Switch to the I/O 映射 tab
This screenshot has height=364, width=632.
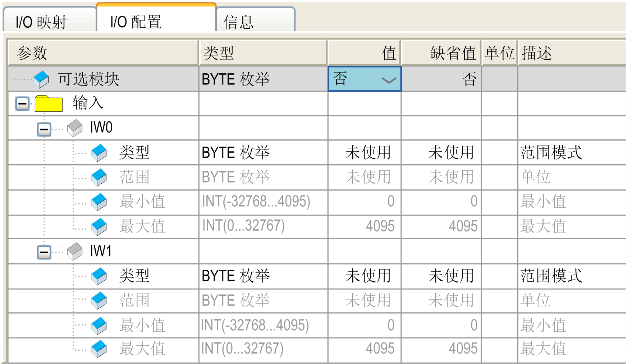(x=41, y=22)
